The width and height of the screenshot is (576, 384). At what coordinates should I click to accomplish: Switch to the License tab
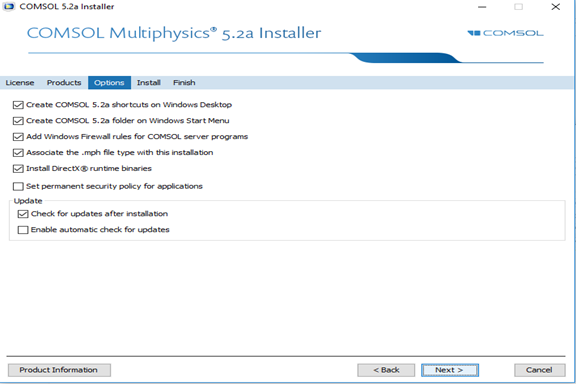click(x=20, y=83)
